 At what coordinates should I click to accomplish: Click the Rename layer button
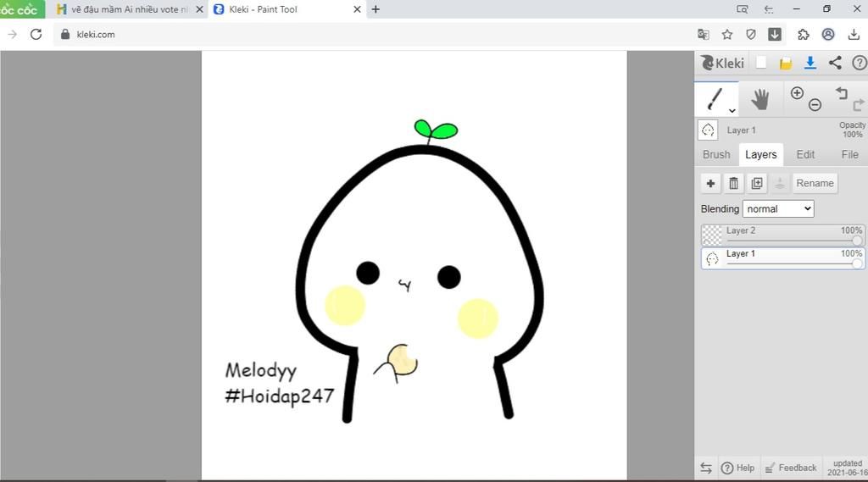tap(815, 183)
